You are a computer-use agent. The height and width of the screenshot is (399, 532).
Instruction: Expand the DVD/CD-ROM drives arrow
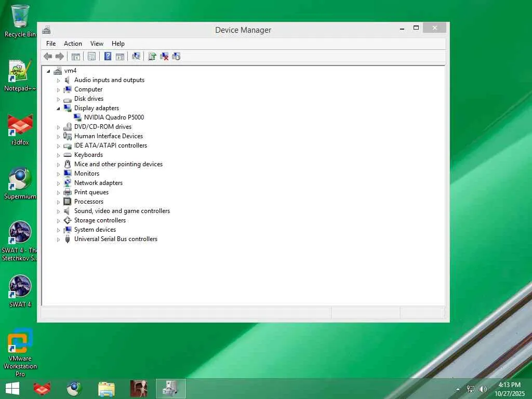[58, 127]
